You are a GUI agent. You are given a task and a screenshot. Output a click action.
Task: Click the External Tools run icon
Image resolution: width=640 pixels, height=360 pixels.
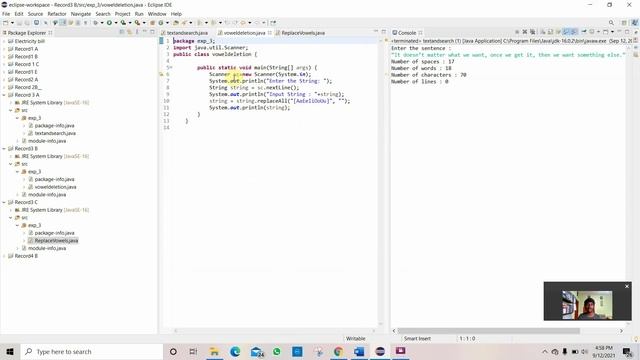click(x=137, y=23)
